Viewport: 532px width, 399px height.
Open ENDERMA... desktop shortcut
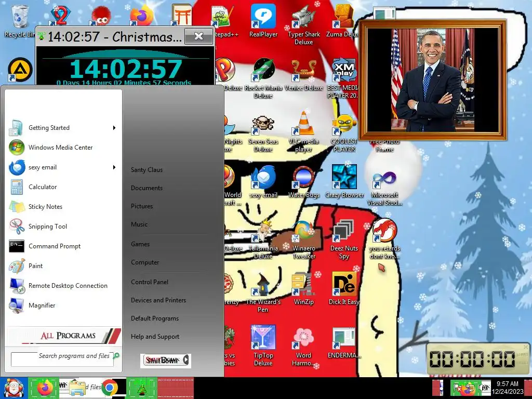point(344,343)
